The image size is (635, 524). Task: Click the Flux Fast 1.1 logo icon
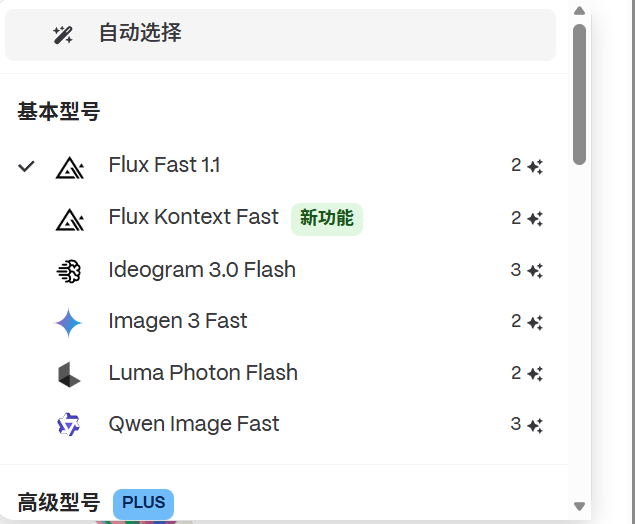tap(69, 167)
